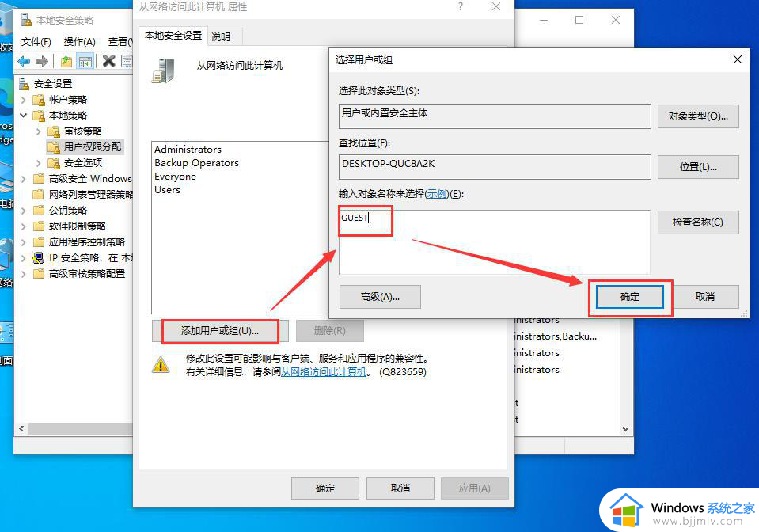
Task: Click the 添加用户或组(U)... button
Action: [220, 331]
